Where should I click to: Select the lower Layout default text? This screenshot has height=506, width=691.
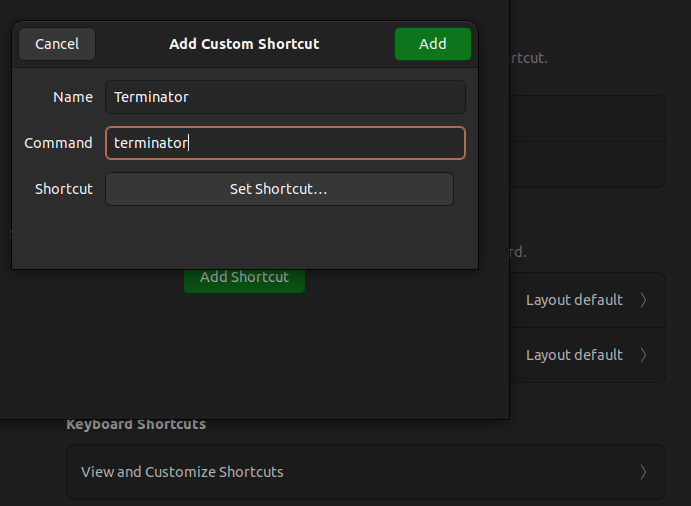574,355
